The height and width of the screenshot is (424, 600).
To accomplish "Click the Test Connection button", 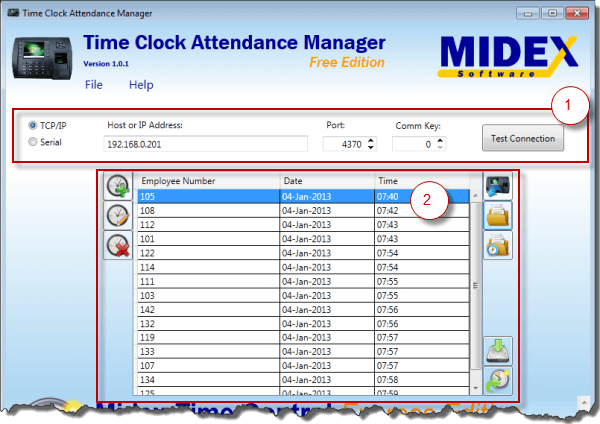I will point(523,138).
